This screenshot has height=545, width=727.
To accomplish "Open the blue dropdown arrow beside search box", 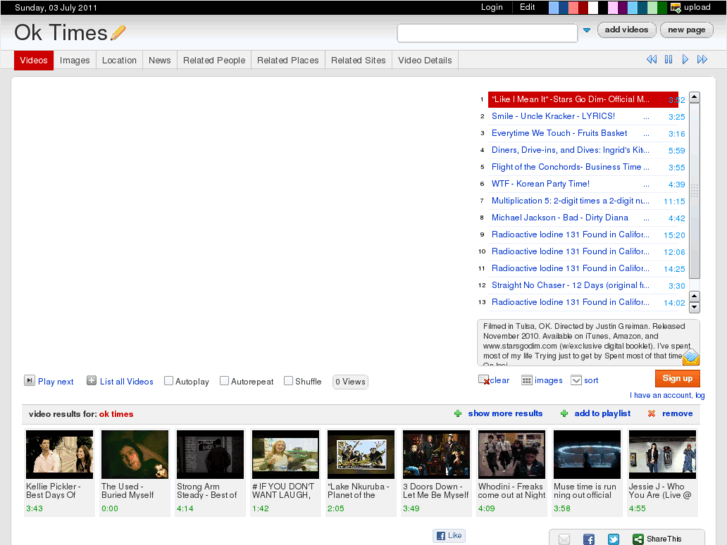I will (587, 30).
